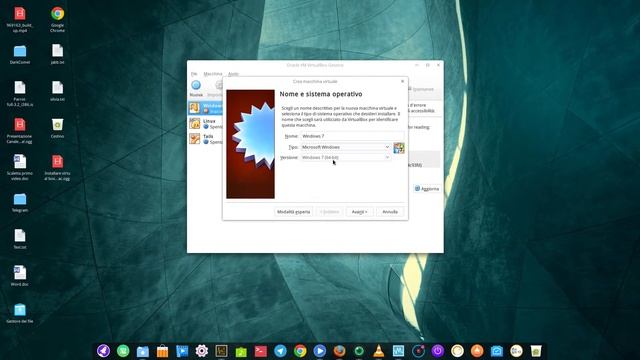Close the Crea macchina virtuale dialog
The height and width of the screenshot is (360, 640).
click(x=402, y=81)
